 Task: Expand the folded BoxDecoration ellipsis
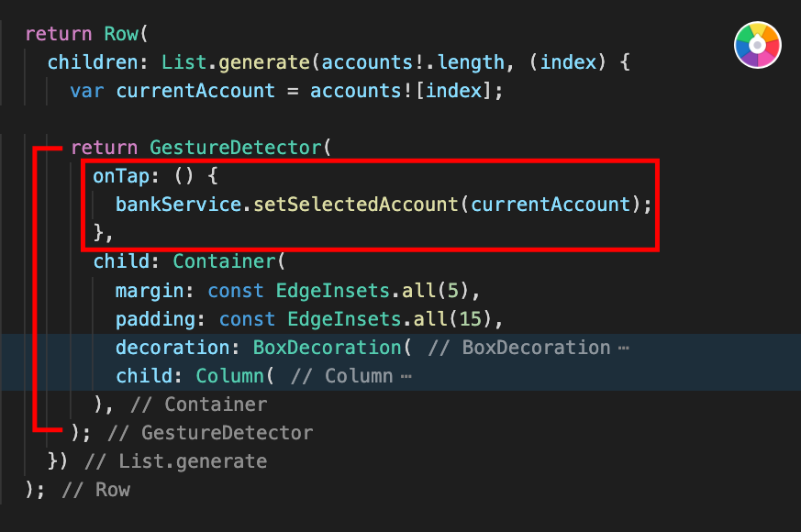[623, 349]
